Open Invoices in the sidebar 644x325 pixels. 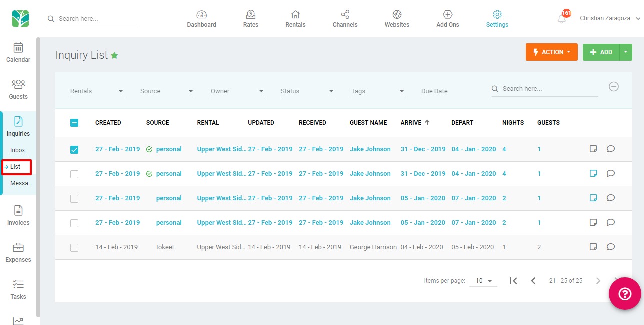tap(18, 216)
